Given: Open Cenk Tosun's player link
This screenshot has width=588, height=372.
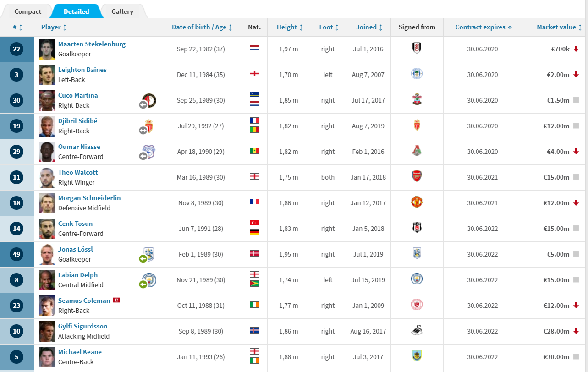Looking at the screenshot, I should (x=75, y=224).
